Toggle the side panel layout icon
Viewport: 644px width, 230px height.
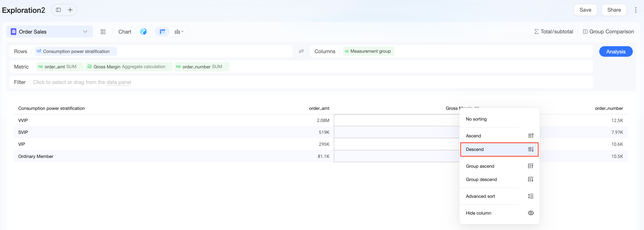coord(58,10)
